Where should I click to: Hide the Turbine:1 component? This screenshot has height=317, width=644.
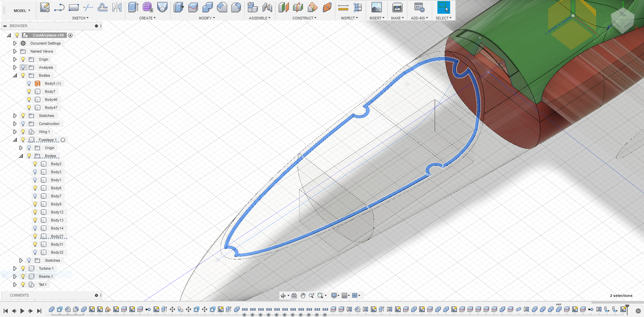click(23, 268)
